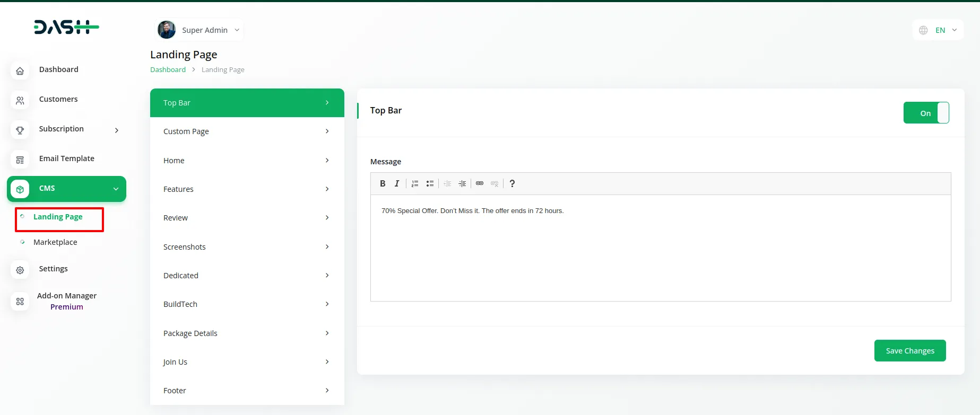The width and height of the screenshot is (980, 415).
Task: Follow the Dashboard breadcrumb link
Action: pos(168,70)
